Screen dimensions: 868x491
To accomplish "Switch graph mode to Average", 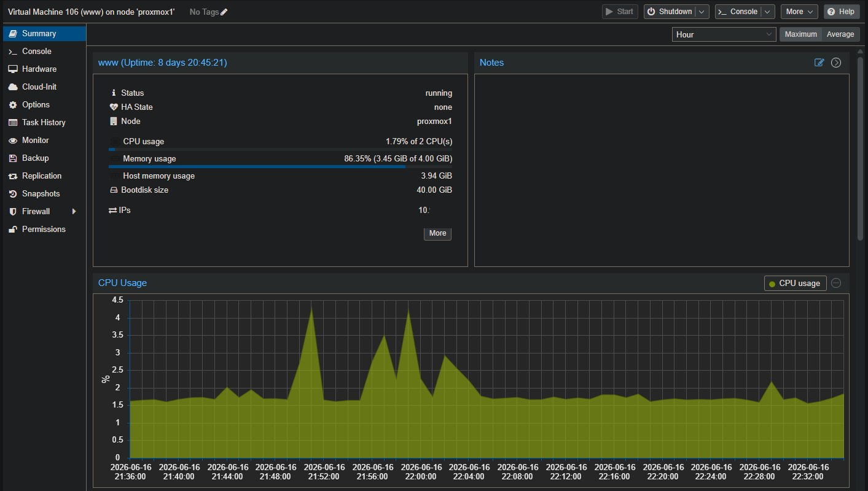I will pyautogui.click(x=840, y=34).
